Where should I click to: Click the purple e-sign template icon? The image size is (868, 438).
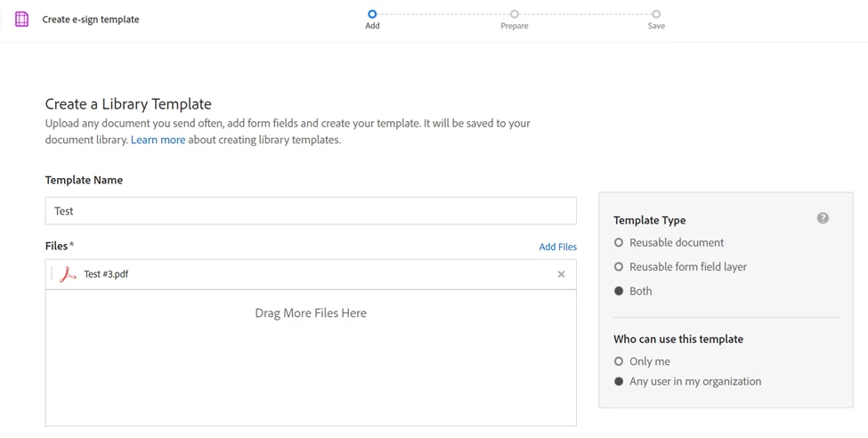pyautogui.click(x=21, y=20)
